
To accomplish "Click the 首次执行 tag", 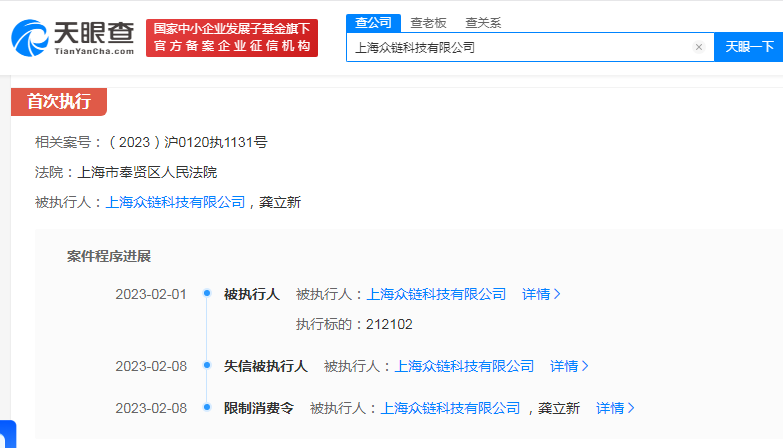I will (x=59, y=101).
